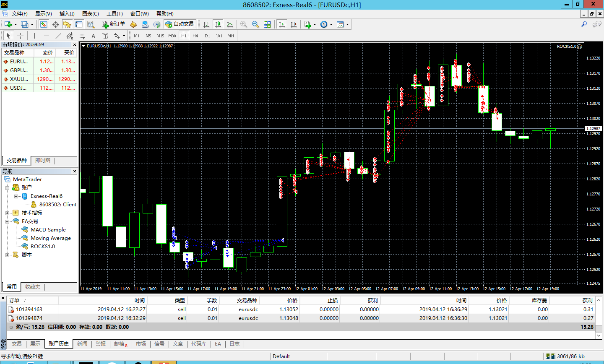Image resolution: width=604 pixels, height=364 pixels.
Task: Click the Profiles icon in the toolbar
Action: click(x=25, y=24)
